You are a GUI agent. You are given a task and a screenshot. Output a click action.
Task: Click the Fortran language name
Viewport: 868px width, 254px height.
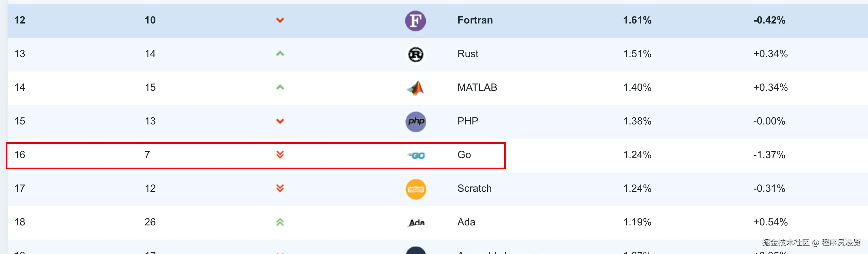click(475, 20)
